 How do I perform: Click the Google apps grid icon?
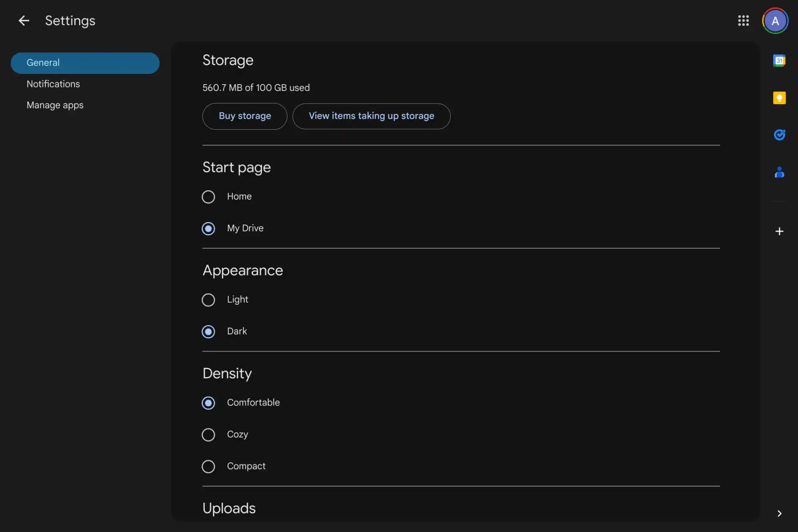point(743,21)
